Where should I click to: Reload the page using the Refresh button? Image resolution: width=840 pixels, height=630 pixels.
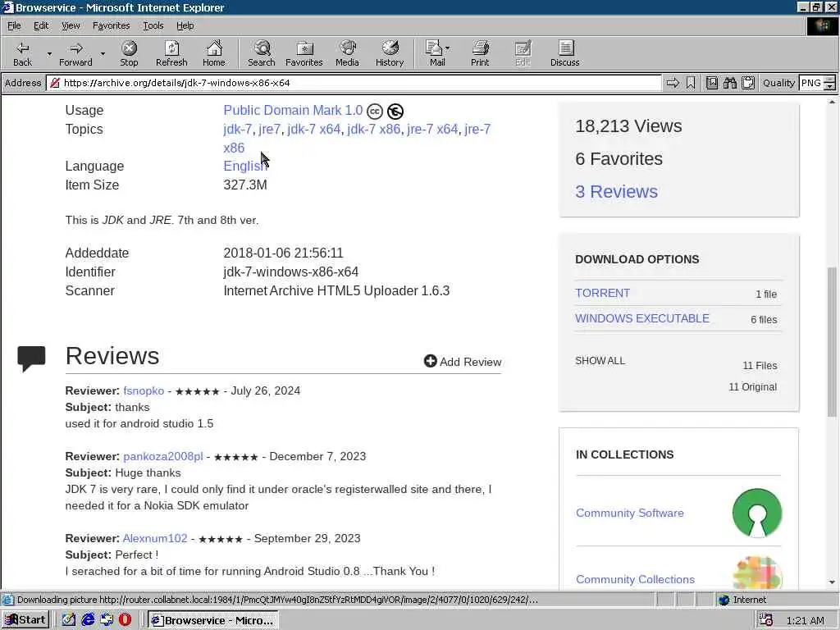click(x=171, y=53)
